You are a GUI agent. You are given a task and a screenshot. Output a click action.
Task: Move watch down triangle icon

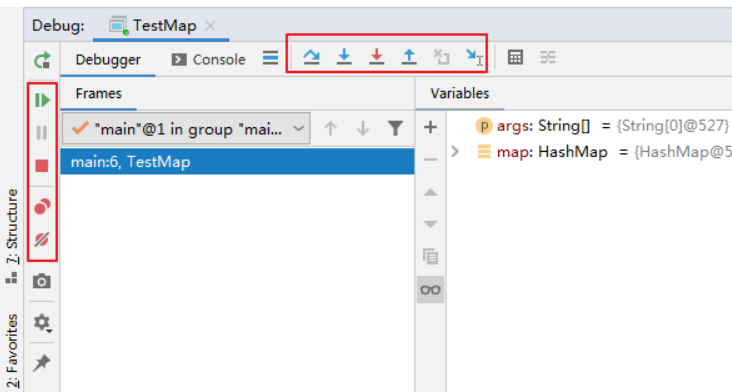point(430,224)
